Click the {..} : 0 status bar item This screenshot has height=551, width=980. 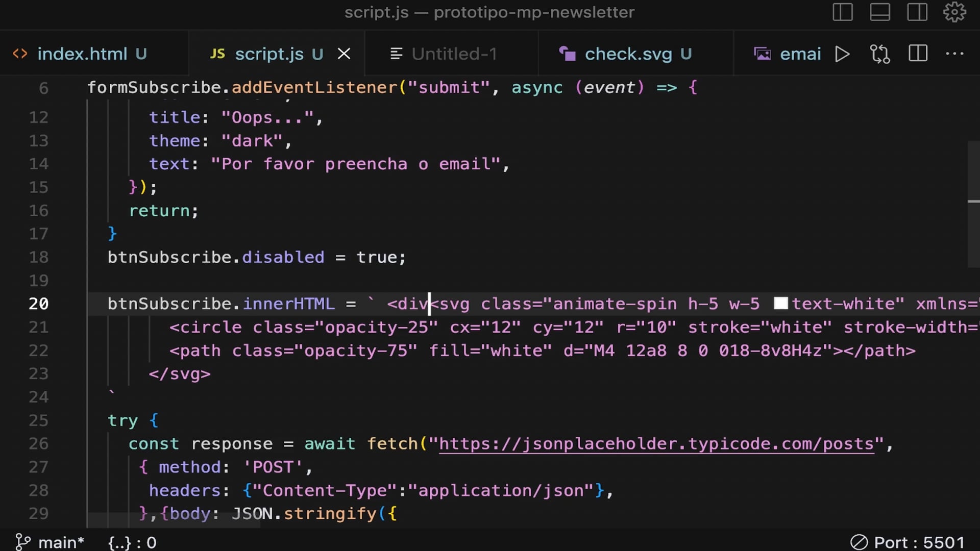point(132,542)
